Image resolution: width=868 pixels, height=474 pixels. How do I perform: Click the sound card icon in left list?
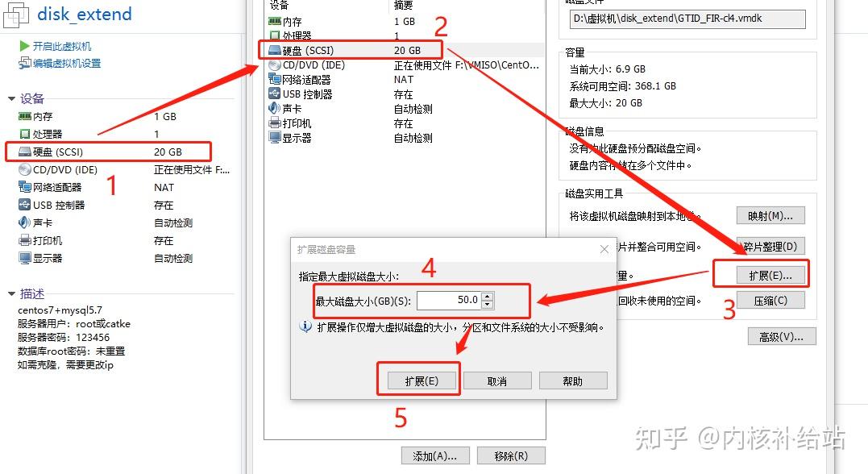tap(24, 222)
